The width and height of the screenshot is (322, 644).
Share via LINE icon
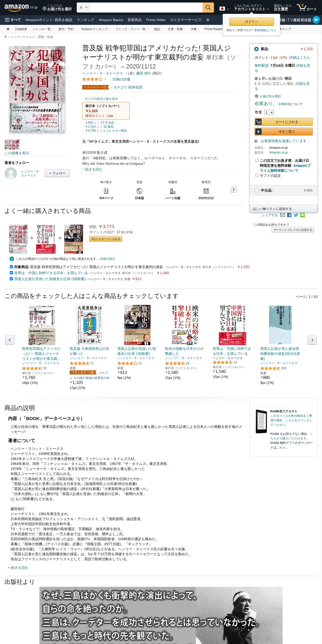[303, 215]
